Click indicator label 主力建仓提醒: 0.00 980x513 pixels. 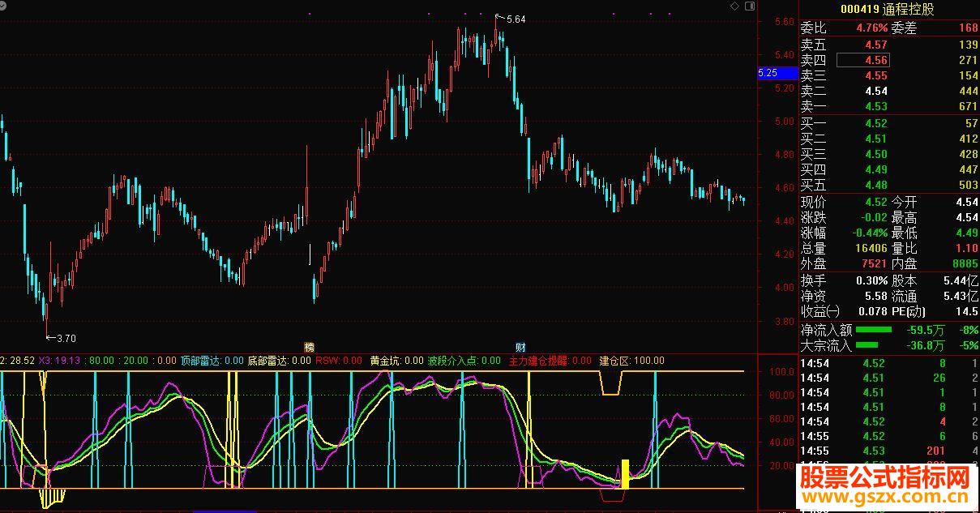click(x=550, y=361)
